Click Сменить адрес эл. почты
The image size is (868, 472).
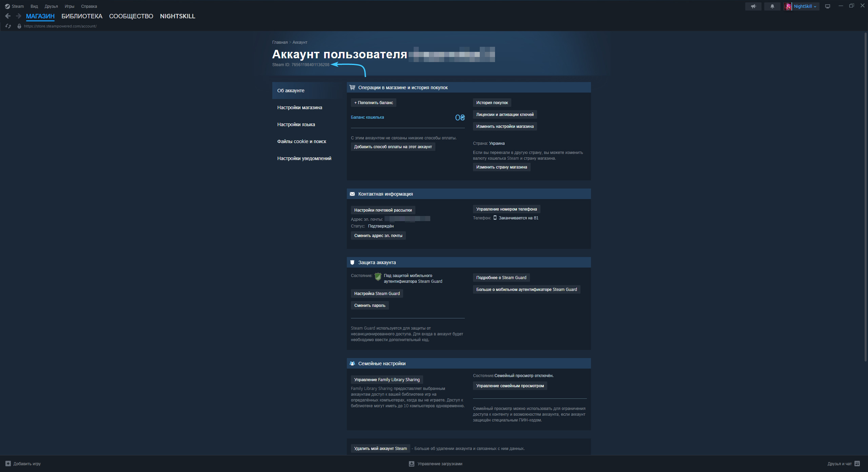pos(378,236)
